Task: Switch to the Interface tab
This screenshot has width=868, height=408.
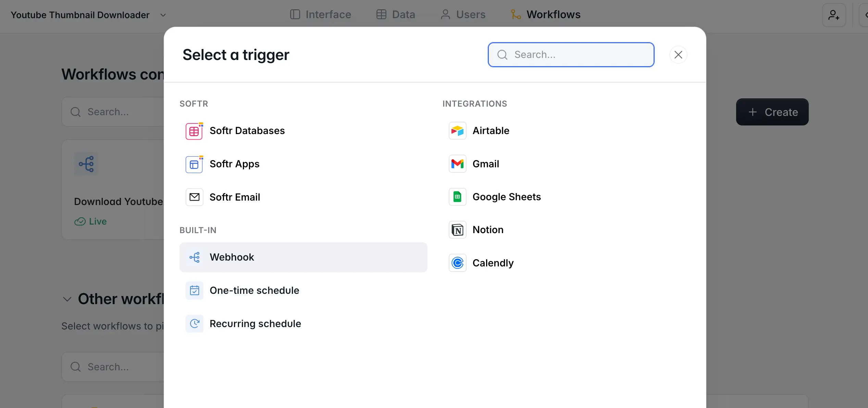Action: tap(321, 15)
